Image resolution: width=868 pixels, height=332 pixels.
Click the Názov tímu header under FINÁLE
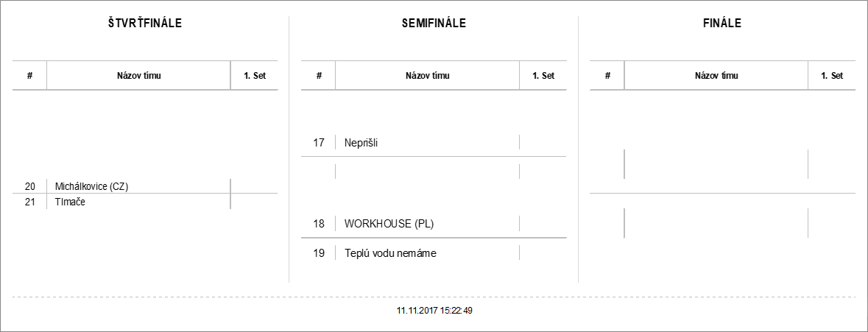click(x=716, y=75)
